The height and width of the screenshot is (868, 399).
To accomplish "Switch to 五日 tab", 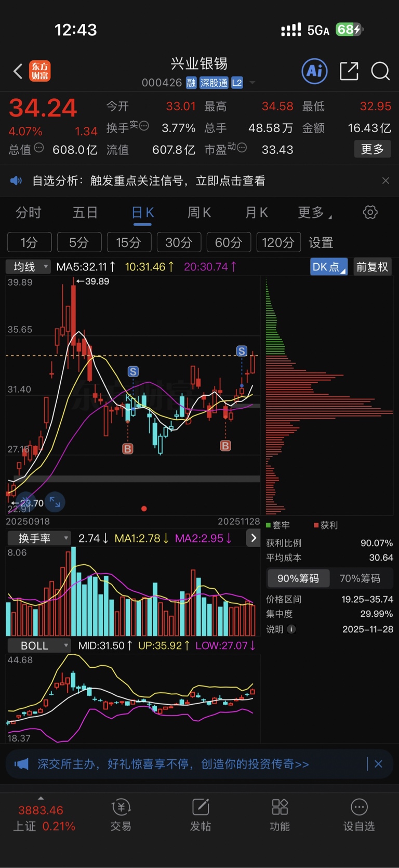I will [85, 212].
